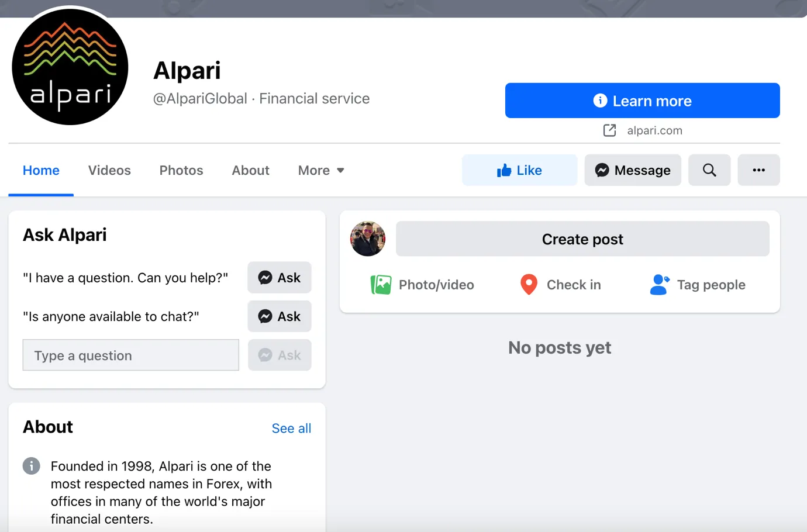This screenshot has width=807, height=532.
Task: Choose Tag people in post composer
Action: click(698, 285)
